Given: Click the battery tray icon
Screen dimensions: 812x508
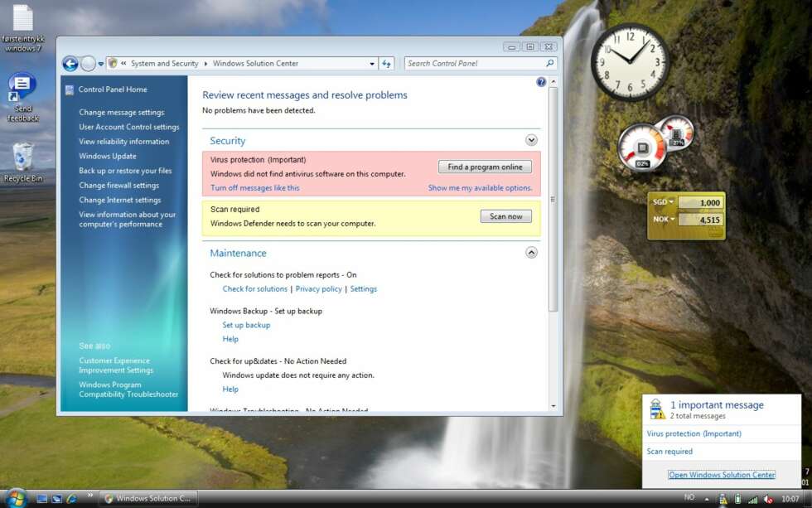Looking at the screenshot, I should click(738, 499).
